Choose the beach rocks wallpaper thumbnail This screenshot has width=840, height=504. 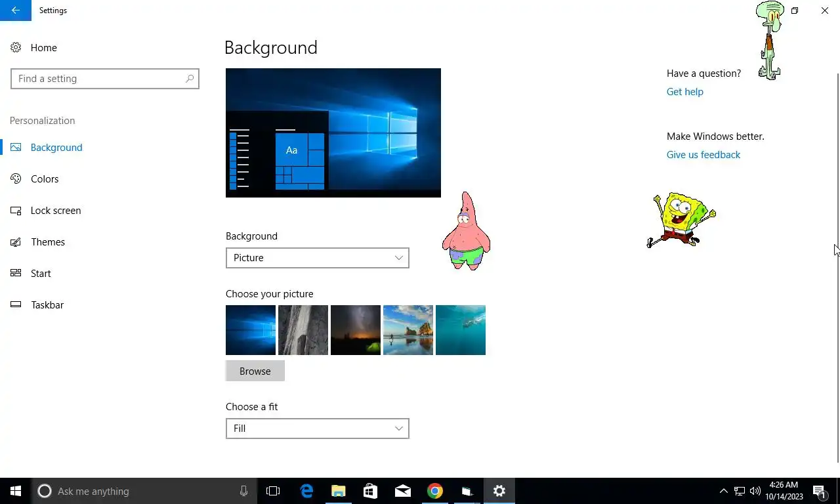pyautogui.click(x=408, y=330)
